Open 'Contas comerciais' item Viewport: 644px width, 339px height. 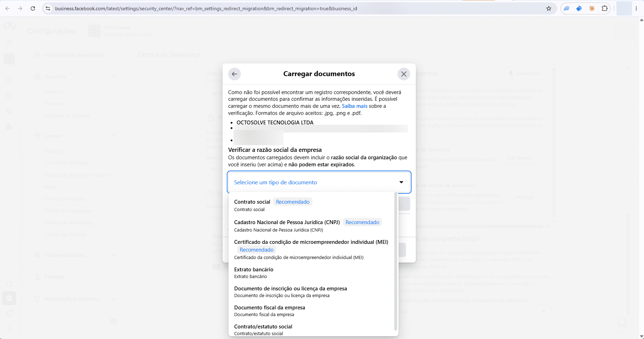(65, 199)
